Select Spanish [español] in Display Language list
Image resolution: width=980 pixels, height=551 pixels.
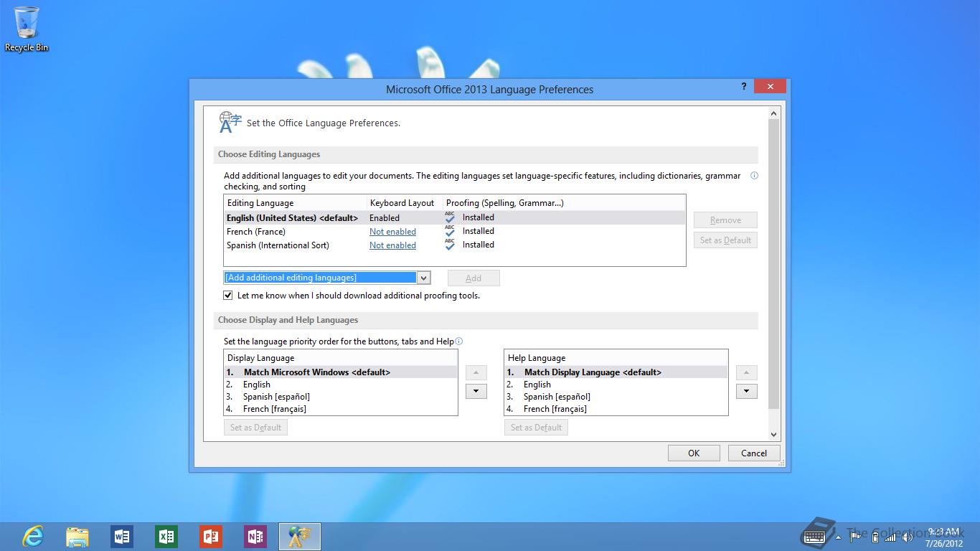(341, 397)
